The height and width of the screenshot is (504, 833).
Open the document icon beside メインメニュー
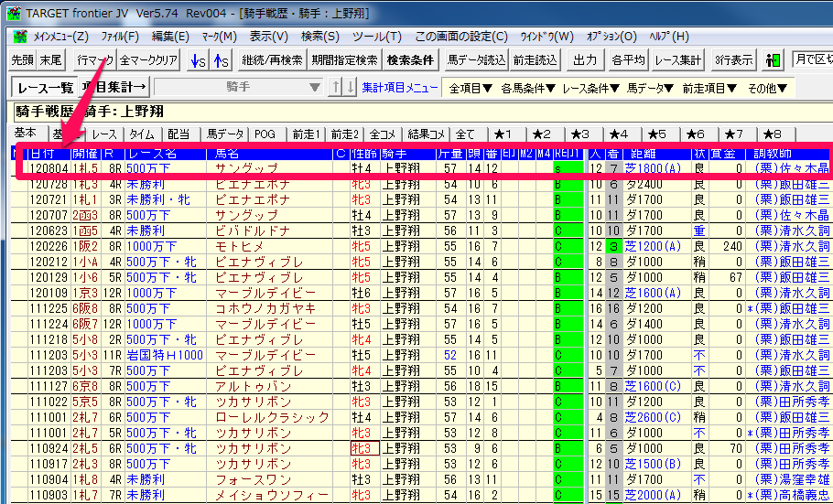(x=20, y=37)
